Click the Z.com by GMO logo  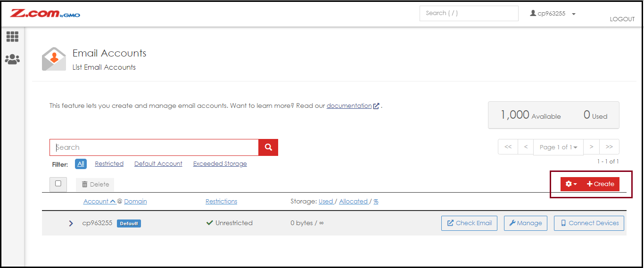click(x=45, y=14)
